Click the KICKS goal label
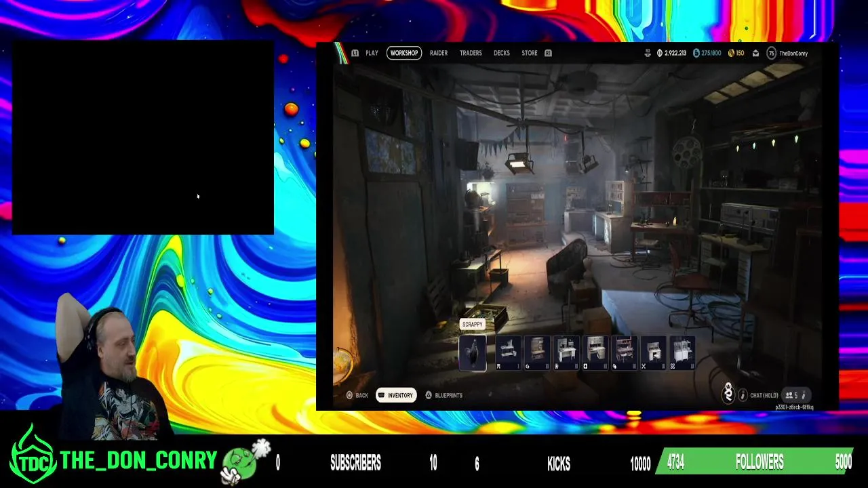868x488 pixels. [x=559, y=464]
